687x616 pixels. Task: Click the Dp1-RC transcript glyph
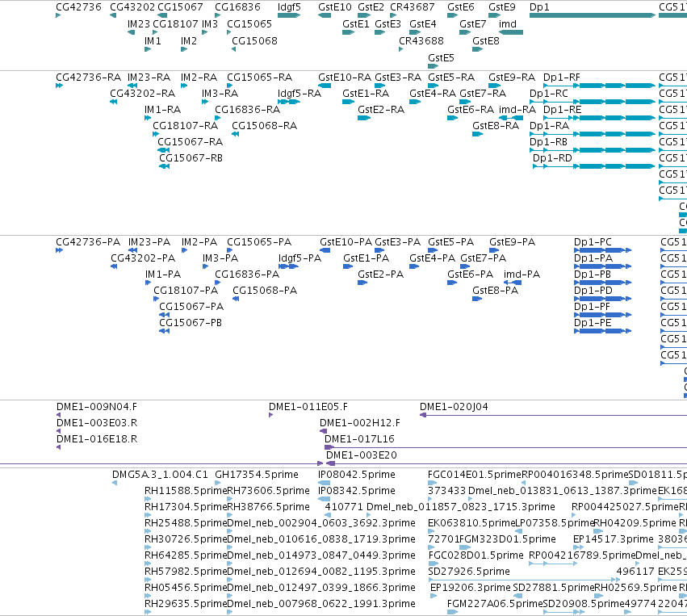tap(593, 102)
